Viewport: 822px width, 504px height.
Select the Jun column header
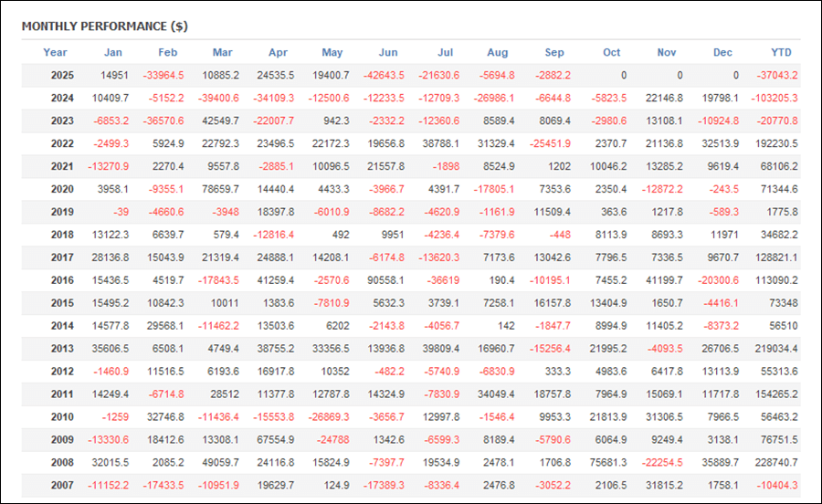click(x=387, y=52)
